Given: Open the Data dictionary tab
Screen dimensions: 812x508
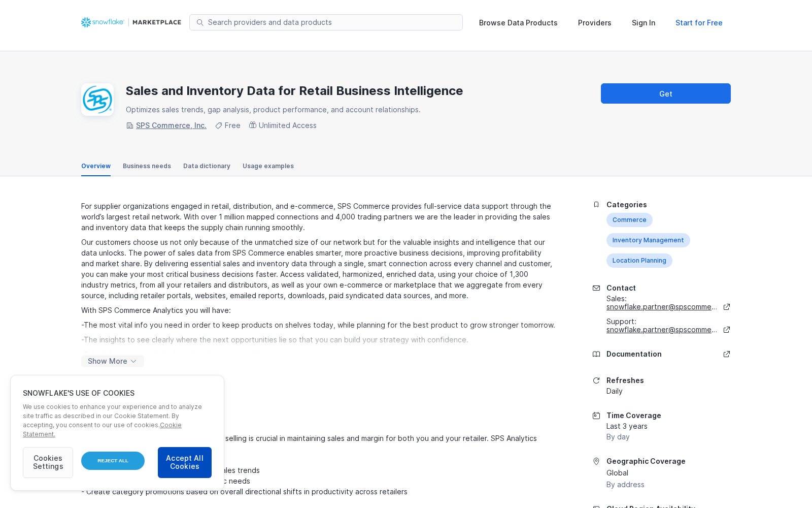Looking at the screenshot, I should tap(207, 166).
